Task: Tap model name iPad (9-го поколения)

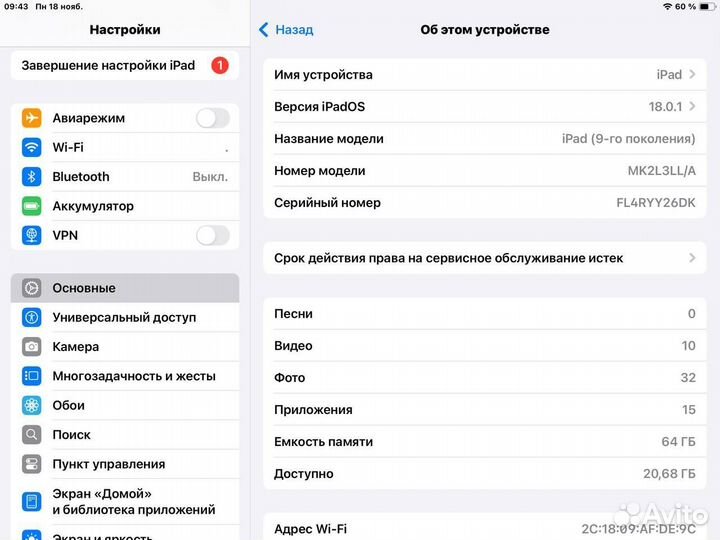Action: coord(629,139)
